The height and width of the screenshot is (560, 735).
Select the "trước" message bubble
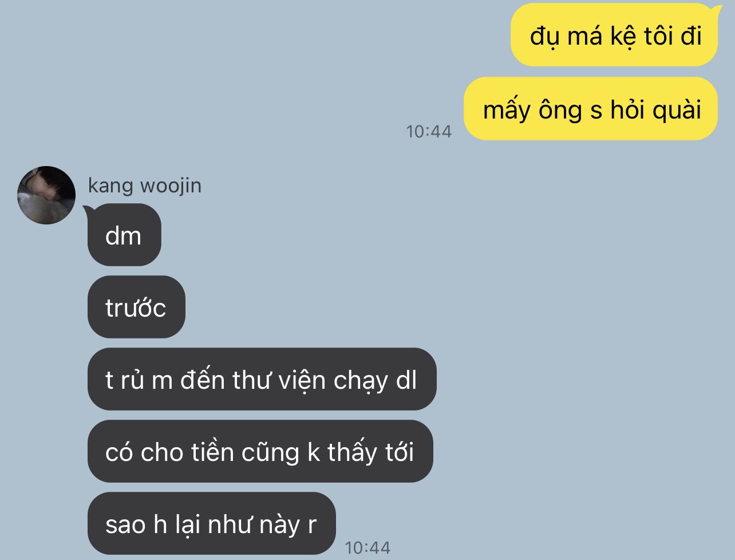pos(136,307)
